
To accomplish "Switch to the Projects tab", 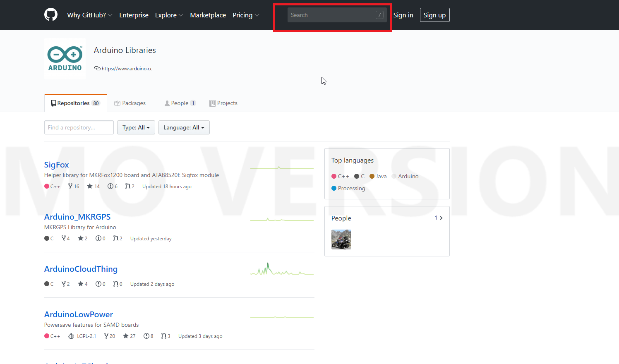I will pyautogui.click(x=223, y=103).
